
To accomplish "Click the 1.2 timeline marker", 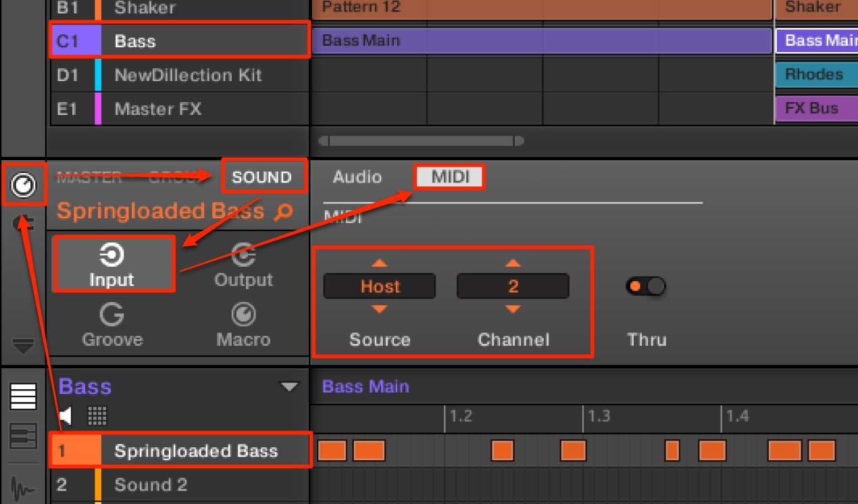I will [x=461, y=416].
